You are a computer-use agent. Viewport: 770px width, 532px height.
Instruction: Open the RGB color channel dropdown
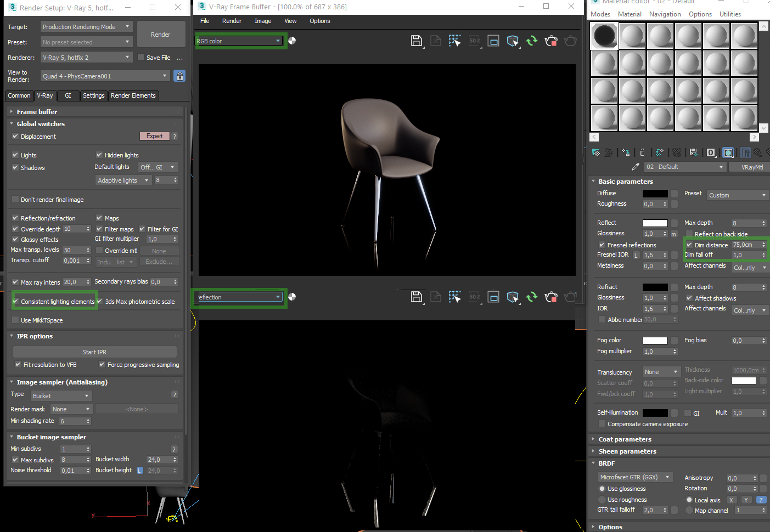239,41
